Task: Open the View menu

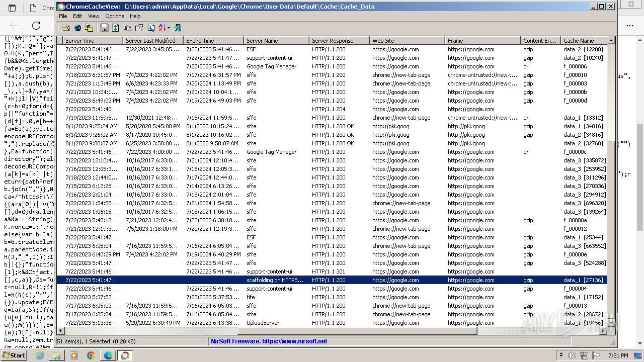Action: click(94, 16)
